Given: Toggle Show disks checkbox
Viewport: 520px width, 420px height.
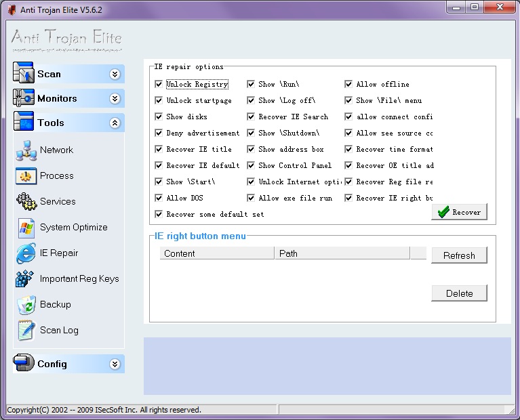Looking at the screenshot, I should 159,117.
